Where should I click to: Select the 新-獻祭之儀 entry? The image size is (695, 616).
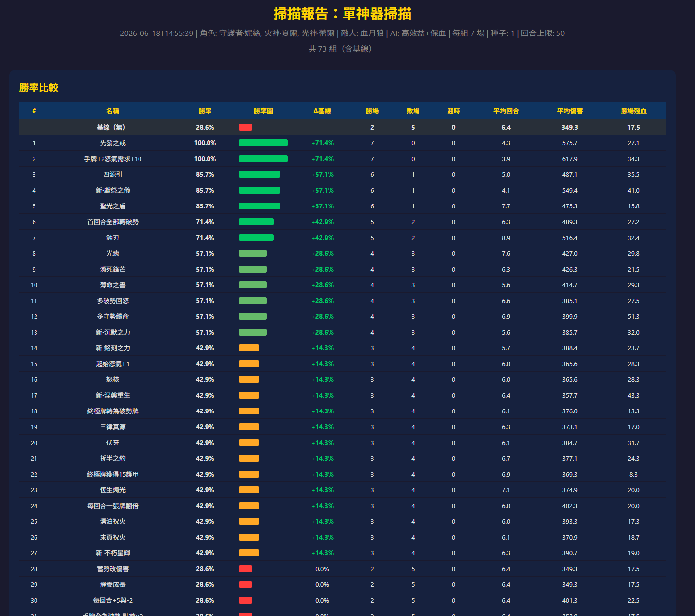(x=113, y=190)
